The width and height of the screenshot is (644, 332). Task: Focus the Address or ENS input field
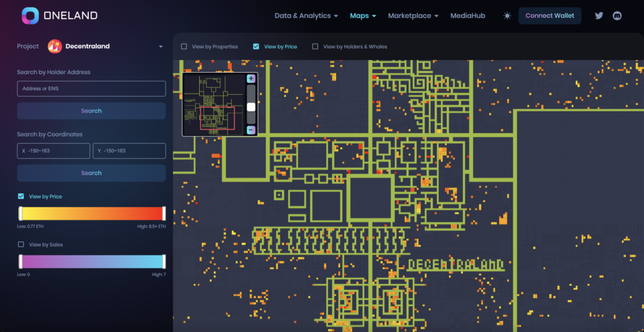[x=91, y=89]
